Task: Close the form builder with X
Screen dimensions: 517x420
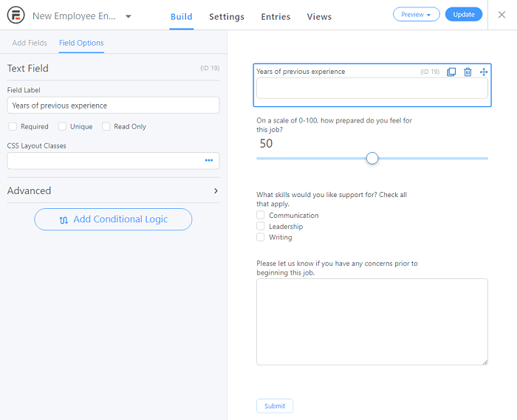Action: tap(501, 15)
